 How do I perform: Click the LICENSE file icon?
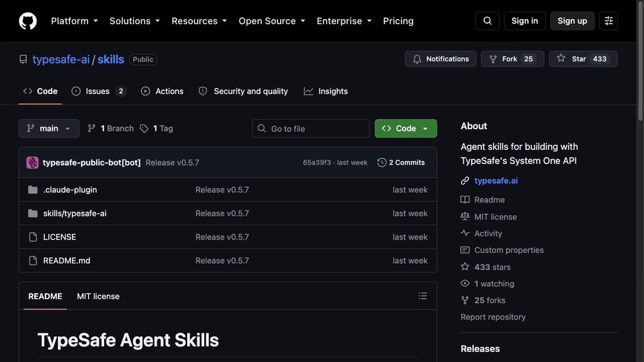[x=33, y=237]
